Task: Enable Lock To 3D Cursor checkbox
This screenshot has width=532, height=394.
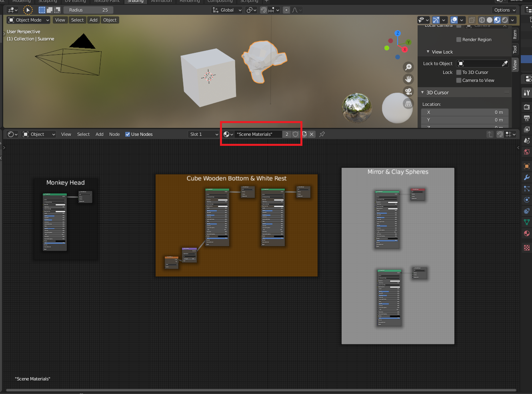Action: (x=459, y=72)
